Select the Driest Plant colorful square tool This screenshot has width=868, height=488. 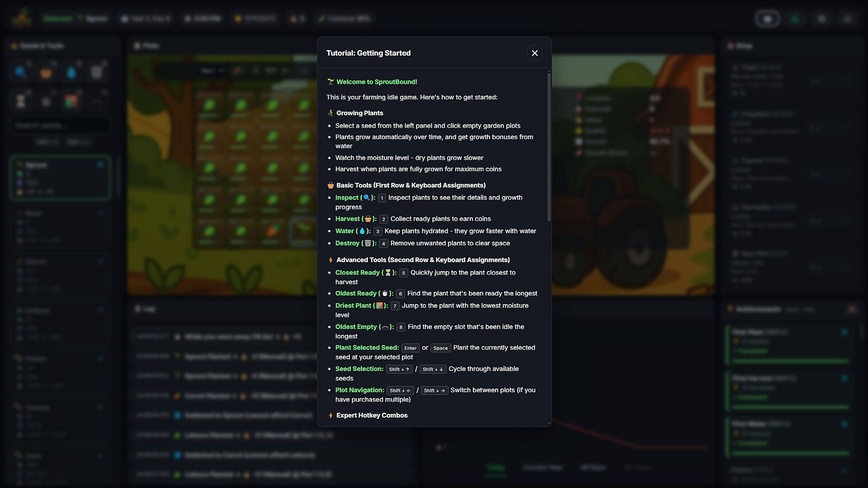pyautogui.click(x=71, y=101)
